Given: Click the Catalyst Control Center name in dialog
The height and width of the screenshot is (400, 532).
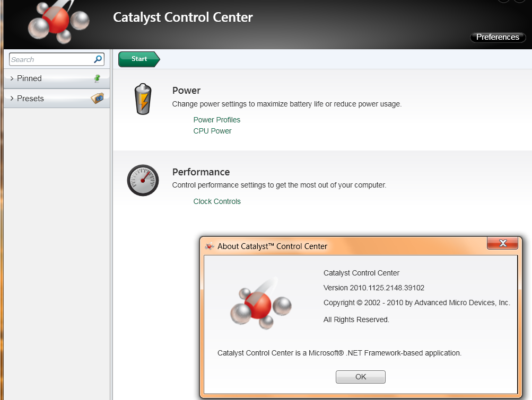Looking at the screenshot, I should point(361,273).
